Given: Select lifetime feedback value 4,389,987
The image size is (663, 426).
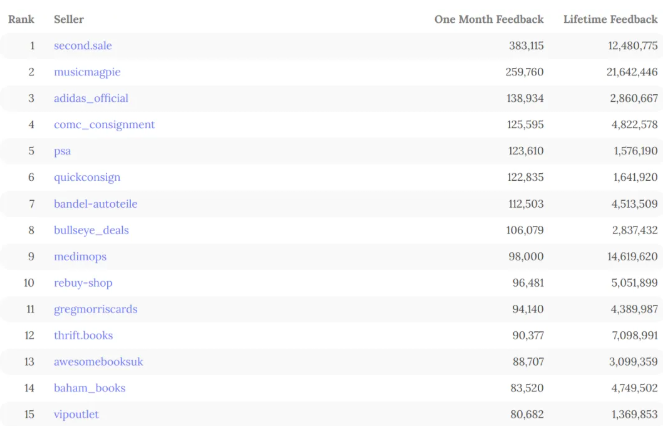Looking at the screenshot, I should 634,309.
